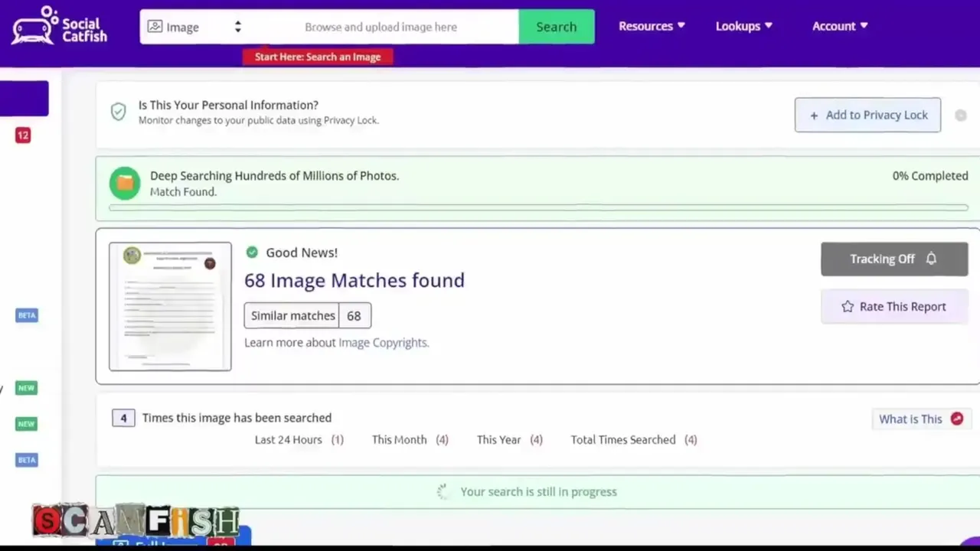Screen dimensions: 980x551
Task: Dismiss the privacy banner with the gray circle icon
Action: click(961, 116)
